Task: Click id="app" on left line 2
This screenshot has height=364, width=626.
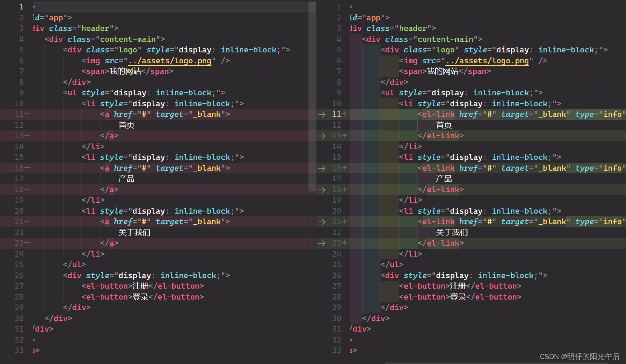Action: 51,18
